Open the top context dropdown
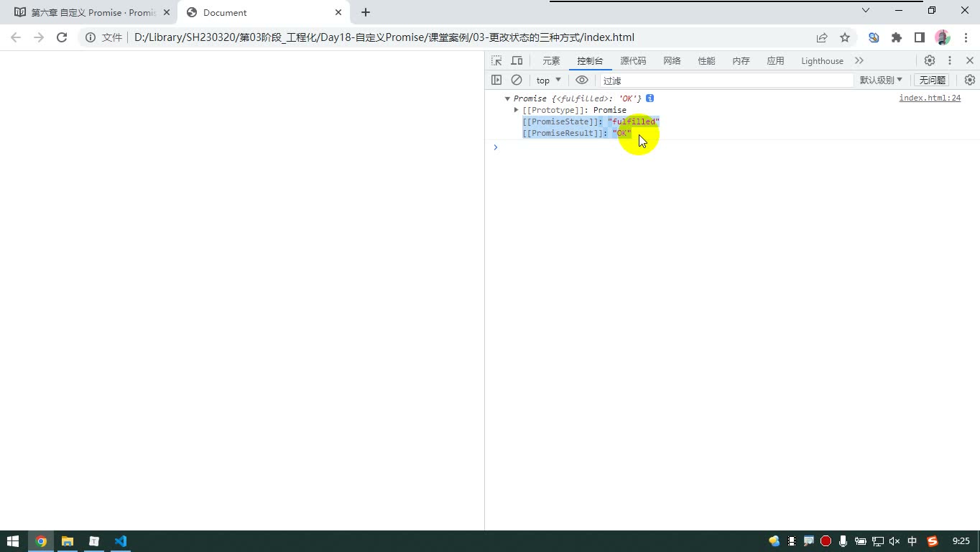The height and width of the screenshot is (552, 980). pyautogui.click(x=549, y=80)
